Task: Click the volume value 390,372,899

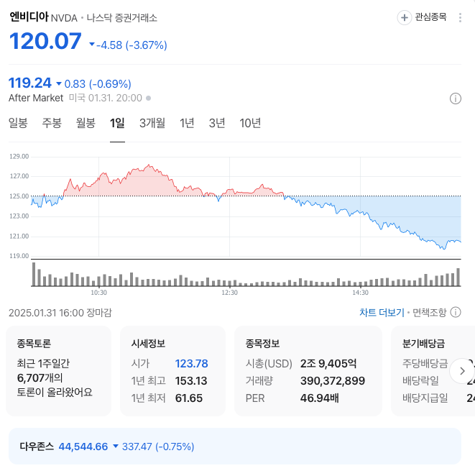Action: pos(333,380)
